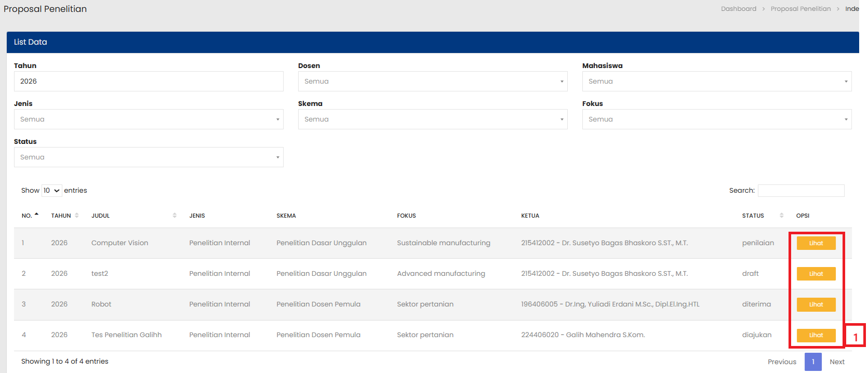
Task: Sort table by the JUDUL column
Action: pyautogui.click(x=175, y=216)
